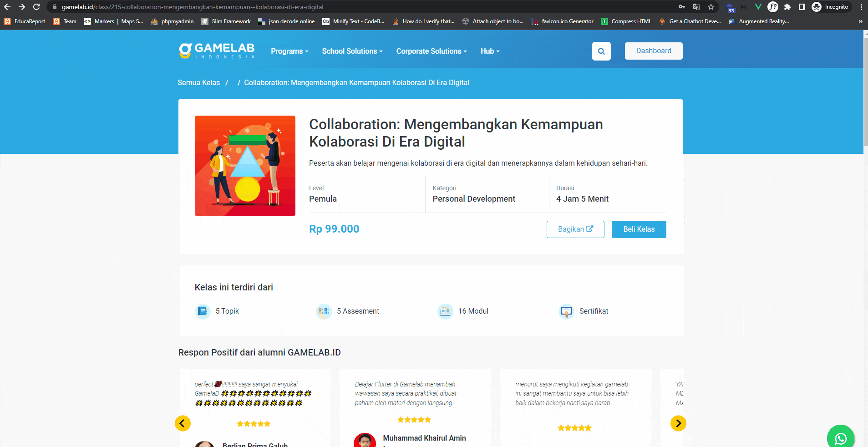Expand the Corporate Solutions dropdown
This screenshot has width=868, height=447.
point(431,51)
